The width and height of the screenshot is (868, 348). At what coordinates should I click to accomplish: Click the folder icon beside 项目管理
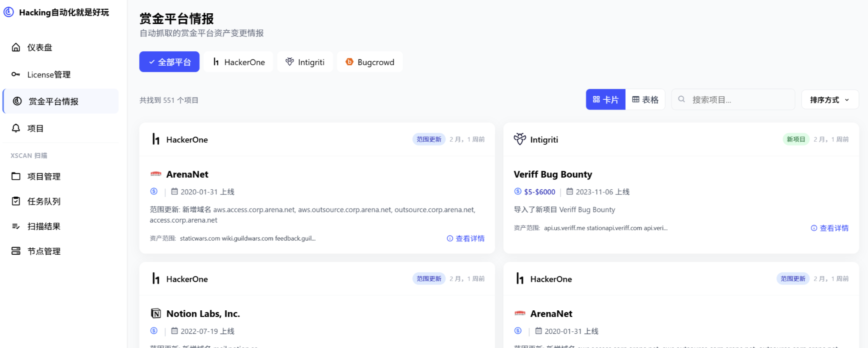(x=16, y=176)
